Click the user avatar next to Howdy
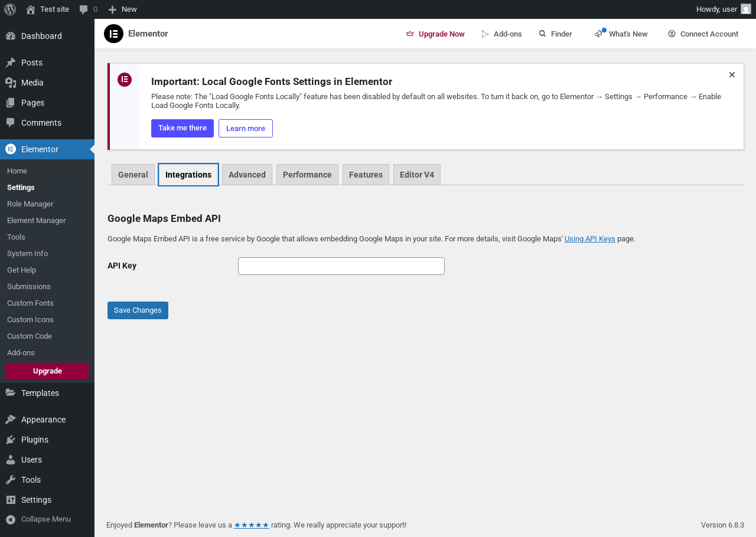The width and height of the screenshot is (756, 537). pos(746,9)
